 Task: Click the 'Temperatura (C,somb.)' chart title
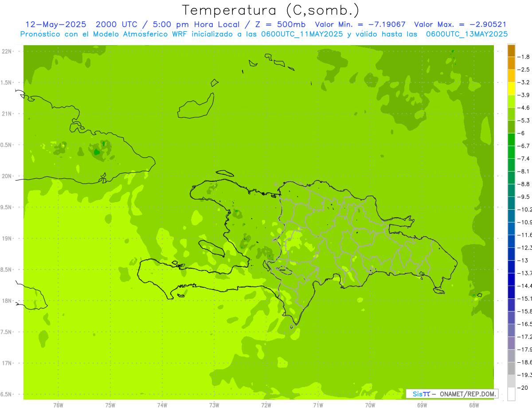[x=270, y=10]
